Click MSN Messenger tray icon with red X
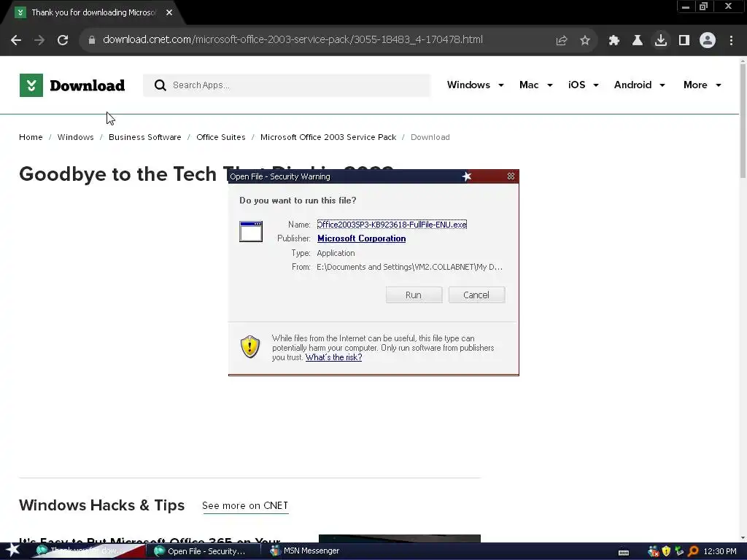 pyautogui.click(x=653, y=551)
